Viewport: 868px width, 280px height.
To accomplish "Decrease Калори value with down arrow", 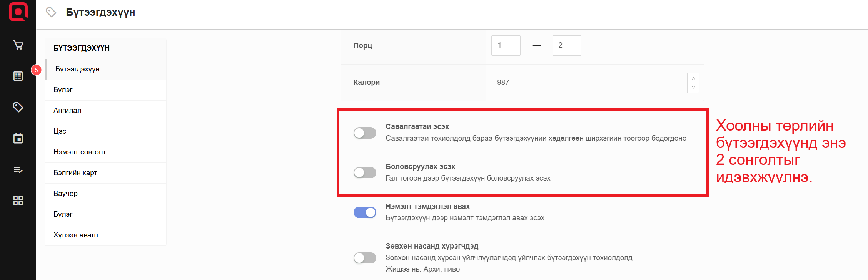I will pos(693,87).
